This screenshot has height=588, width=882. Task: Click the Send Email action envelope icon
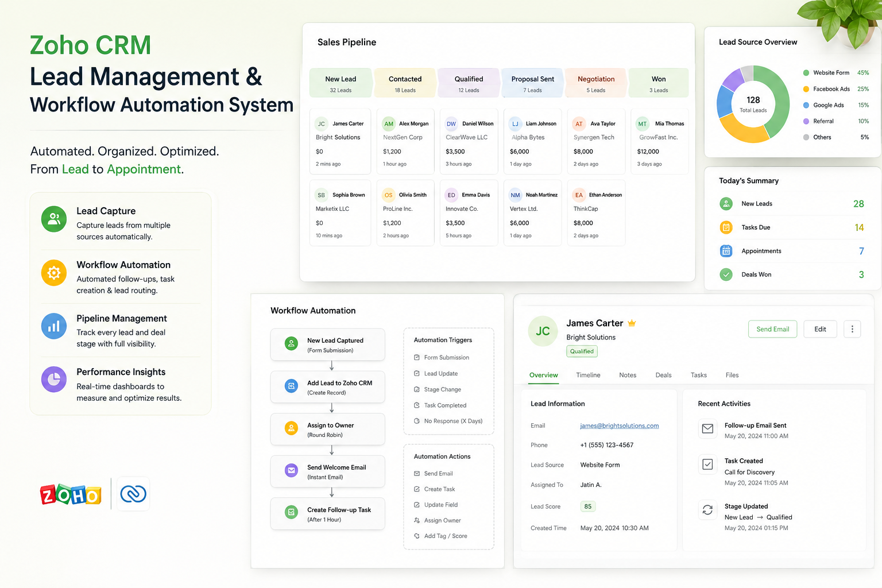417,474
